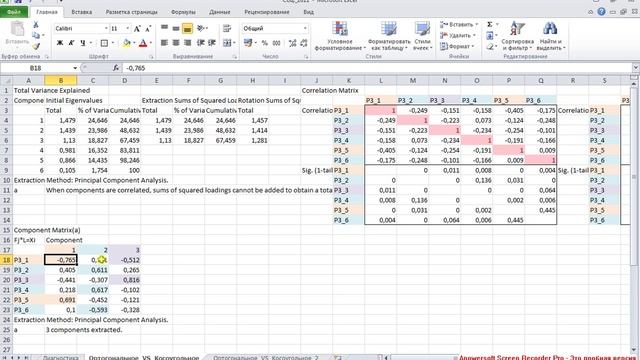This screenshot has width=640, height=360.
Task: Click the AutoSum sigma icon
Action: click(490, 24)
